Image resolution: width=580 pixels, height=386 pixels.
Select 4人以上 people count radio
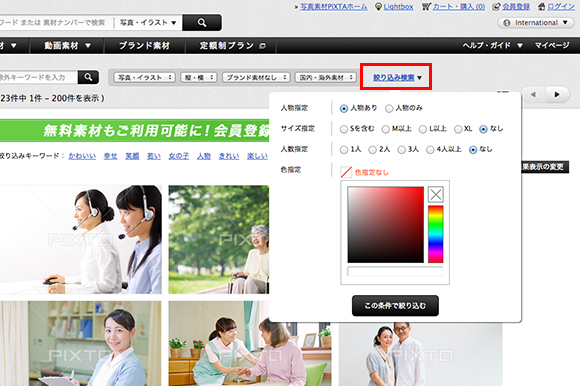coord(430,150)
